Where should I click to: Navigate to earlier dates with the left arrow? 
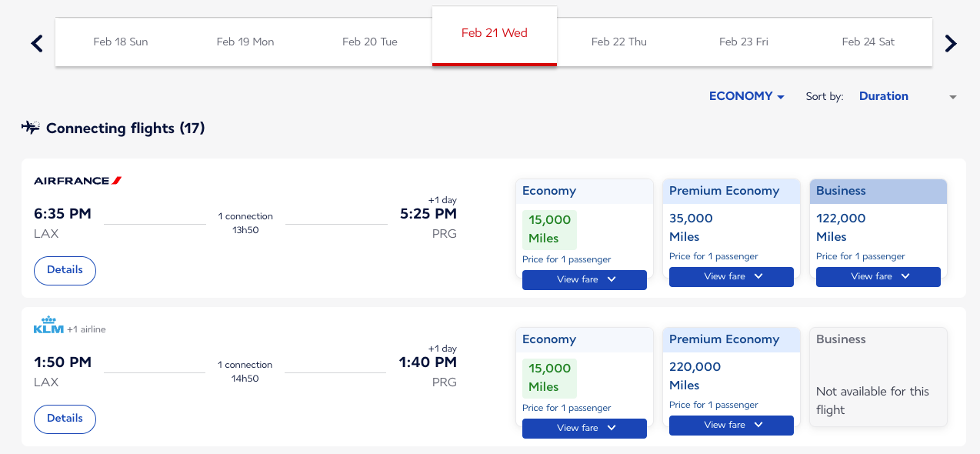tap(36, 43)
